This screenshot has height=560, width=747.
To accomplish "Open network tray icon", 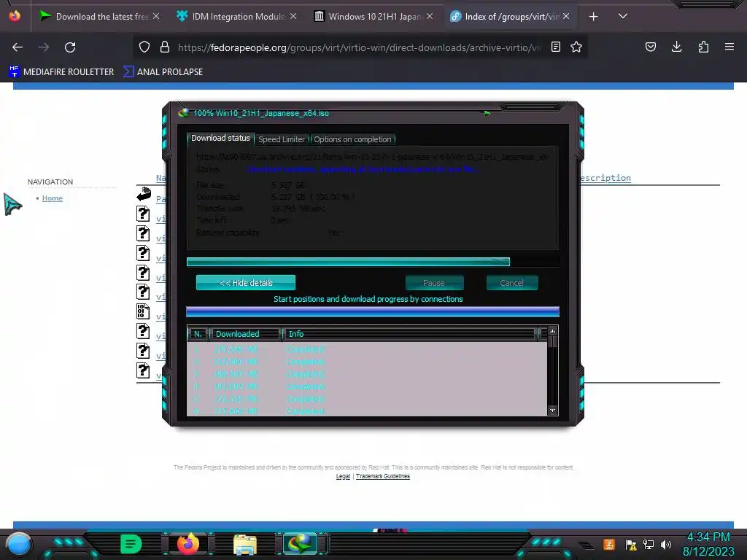I will click(649, 545).
